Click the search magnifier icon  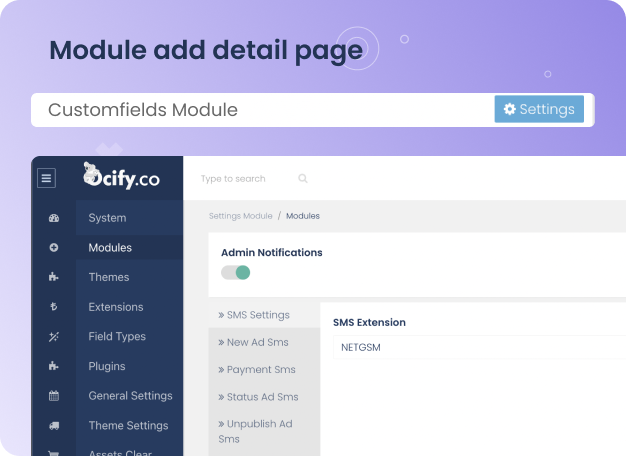[x=303, y=179]
